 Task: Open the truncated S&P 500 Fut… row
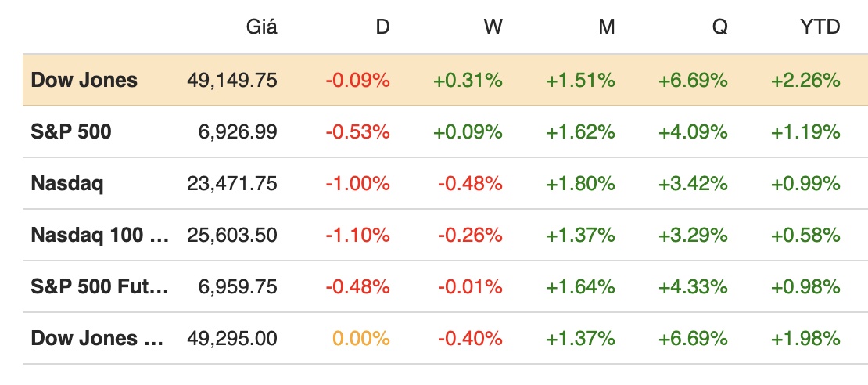pyautogui.click(x=99, y=286)
